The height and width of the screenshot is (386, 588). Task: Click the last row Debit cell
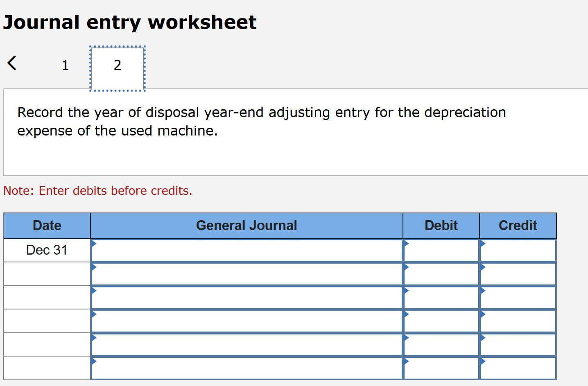(441, 368)
